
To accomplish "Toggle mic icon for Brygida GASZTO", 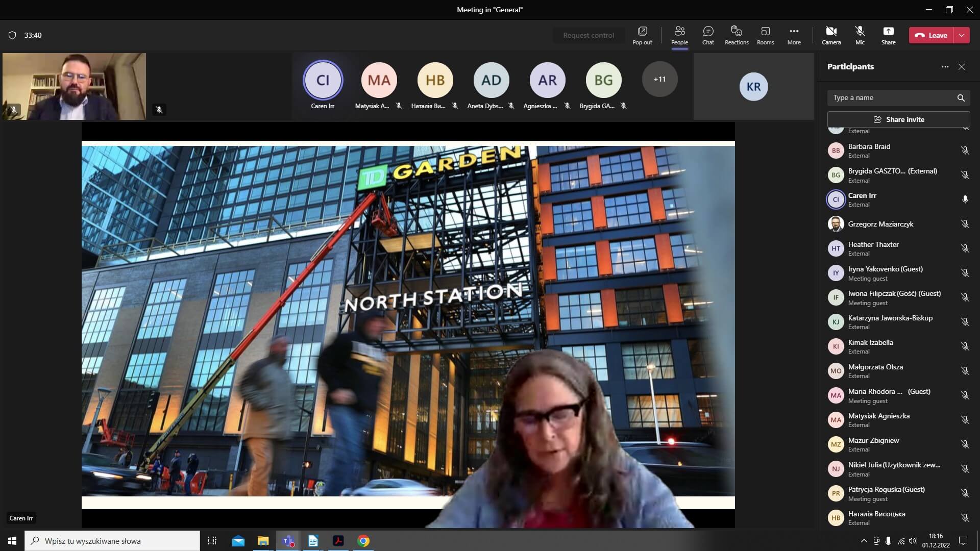I will (965, 175).
